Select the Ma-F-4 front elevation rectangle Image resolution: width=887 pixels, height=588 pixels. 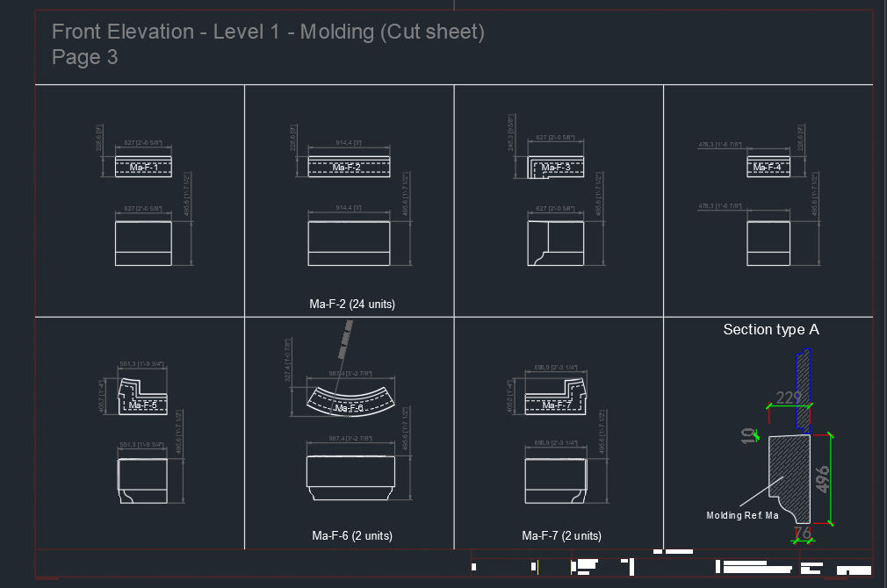768,243
